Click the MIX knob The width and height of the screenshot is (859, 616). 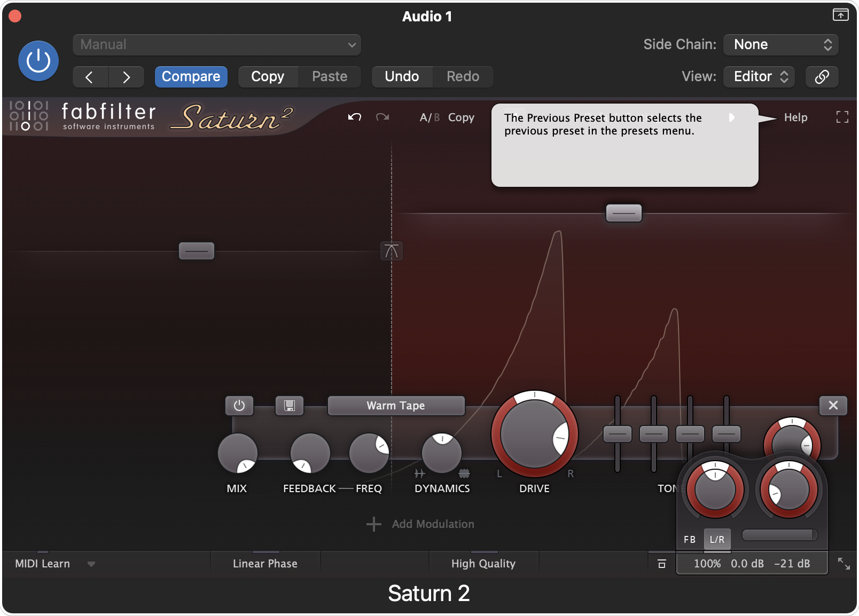coord(238,453)
